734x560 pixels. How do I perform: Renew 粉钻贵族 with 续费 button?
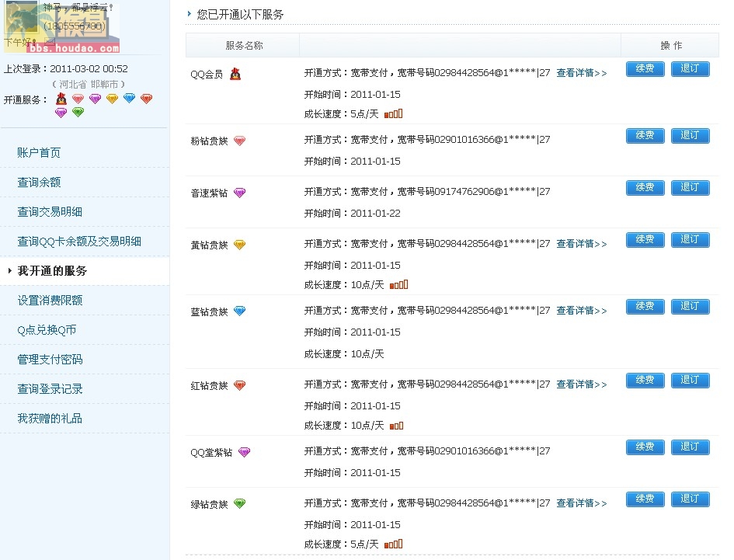(x=645, y=135)
